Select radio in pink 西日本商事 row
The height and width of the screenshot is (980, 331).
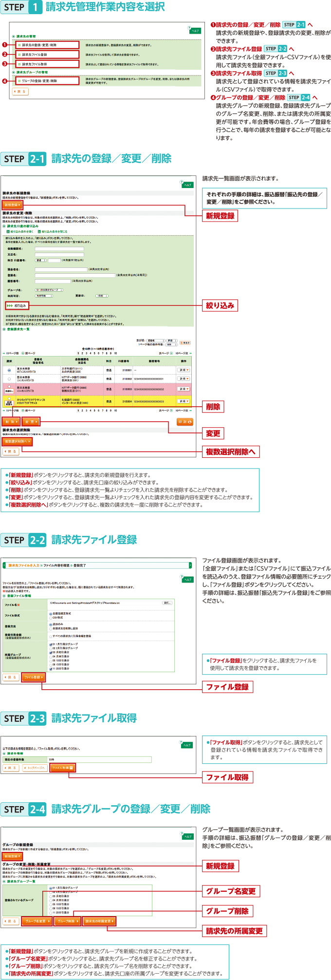click(9, 387)
